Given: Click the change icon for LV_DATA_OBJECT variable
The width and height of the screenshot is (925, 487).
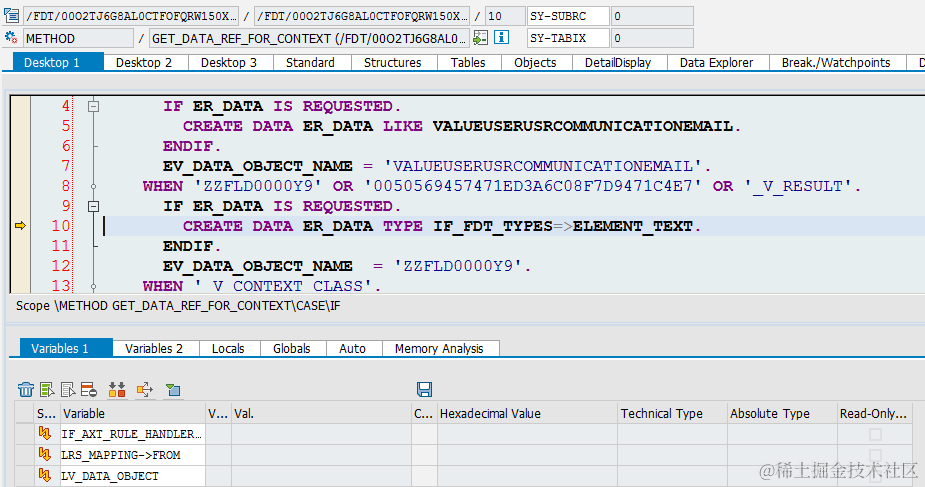Looking at the screenshot, I should pyautogui.click(x=45, y=475).
